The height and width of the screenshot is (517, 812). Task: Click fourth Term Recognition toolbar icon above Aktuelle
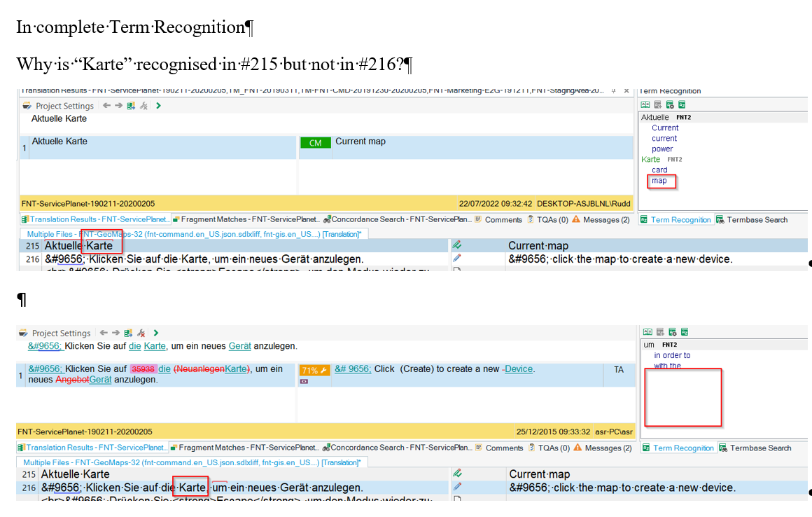[x=682, y=104]
